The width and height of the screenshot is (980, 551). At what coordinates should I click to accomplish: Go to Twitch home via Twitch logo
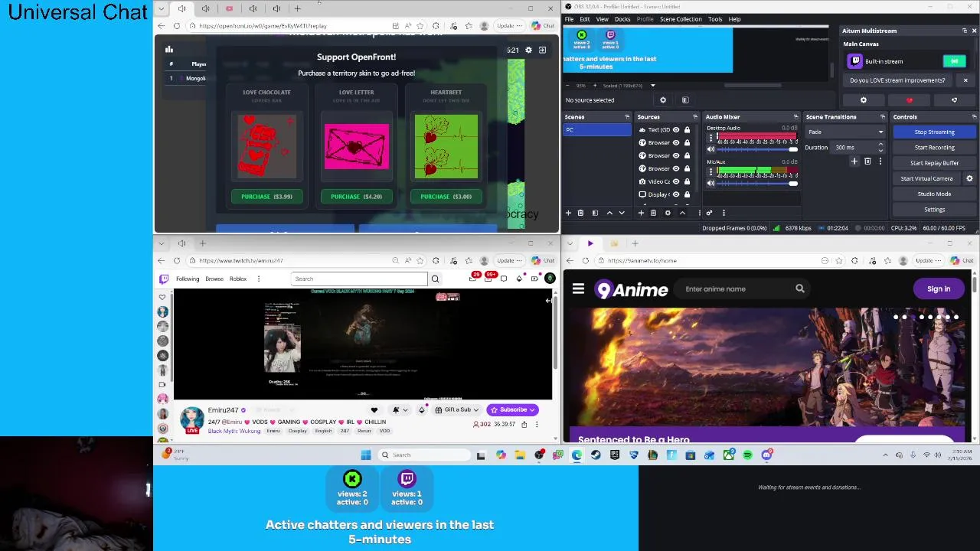click(163, 279)
